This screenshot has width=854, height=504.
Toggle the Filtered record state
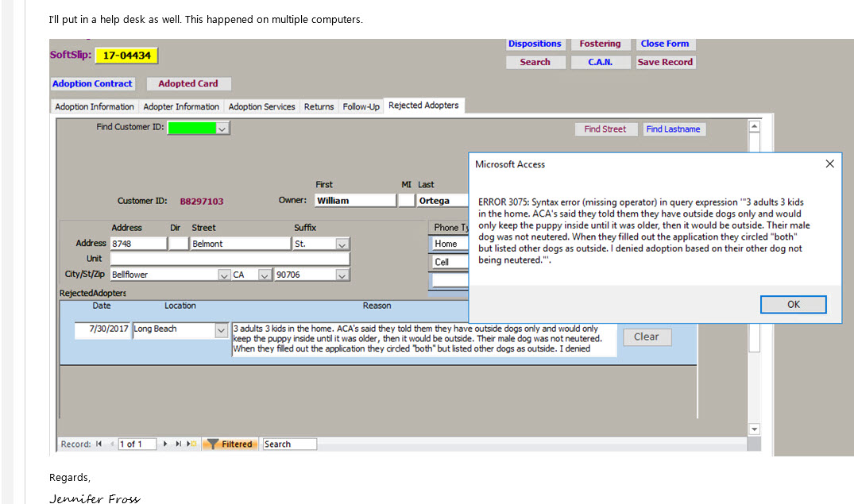pyautogui.click(x=230, y=444)
